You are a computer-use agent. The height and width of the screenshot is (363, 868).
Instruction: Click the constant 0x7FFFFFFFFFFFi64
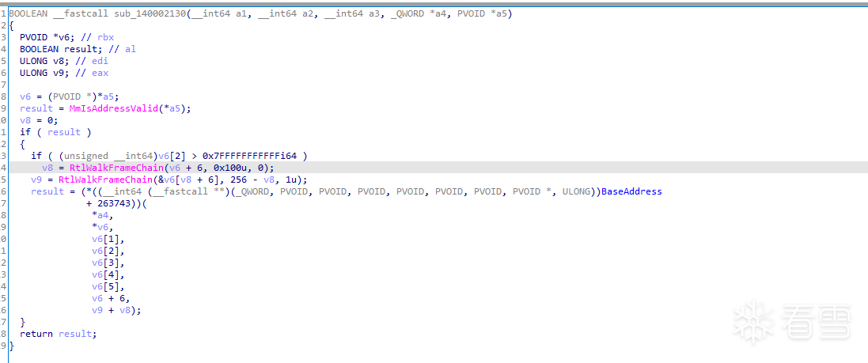click(x=249, y=156)
